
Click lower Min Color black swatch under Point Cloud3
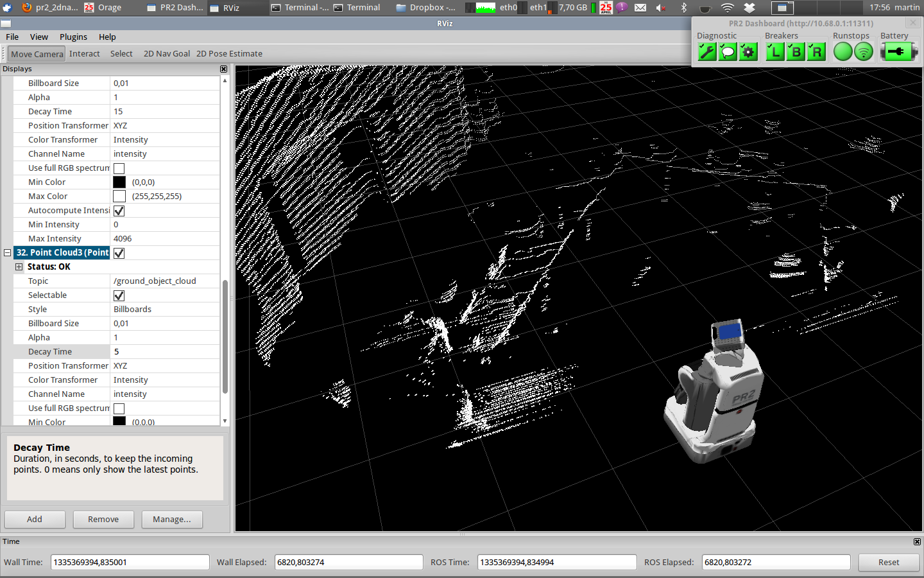[119, 421]
